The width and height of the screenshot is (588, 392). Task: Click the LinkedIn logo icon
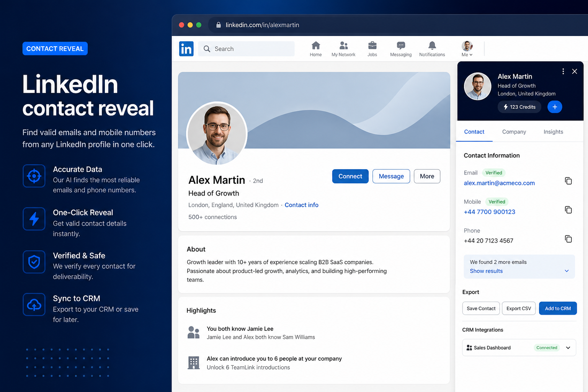(x=186, y=49)
